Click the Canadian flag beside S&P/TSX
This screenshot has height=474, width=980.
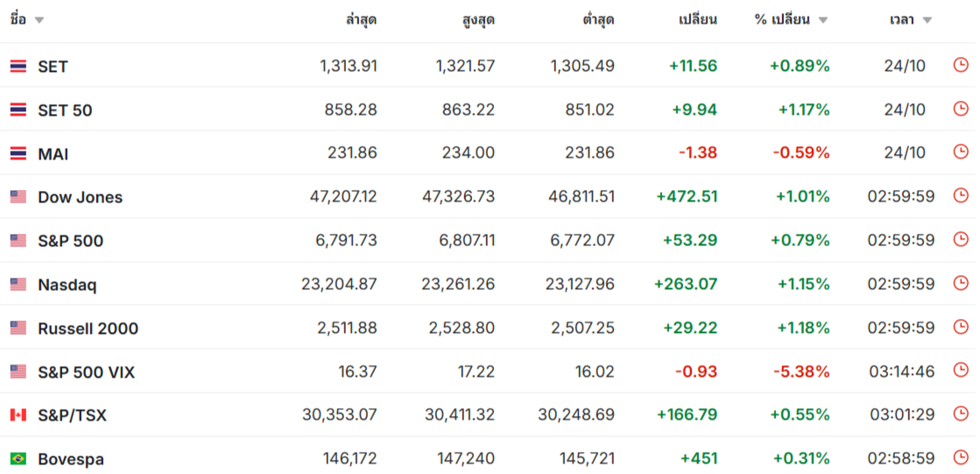(18, 415)
